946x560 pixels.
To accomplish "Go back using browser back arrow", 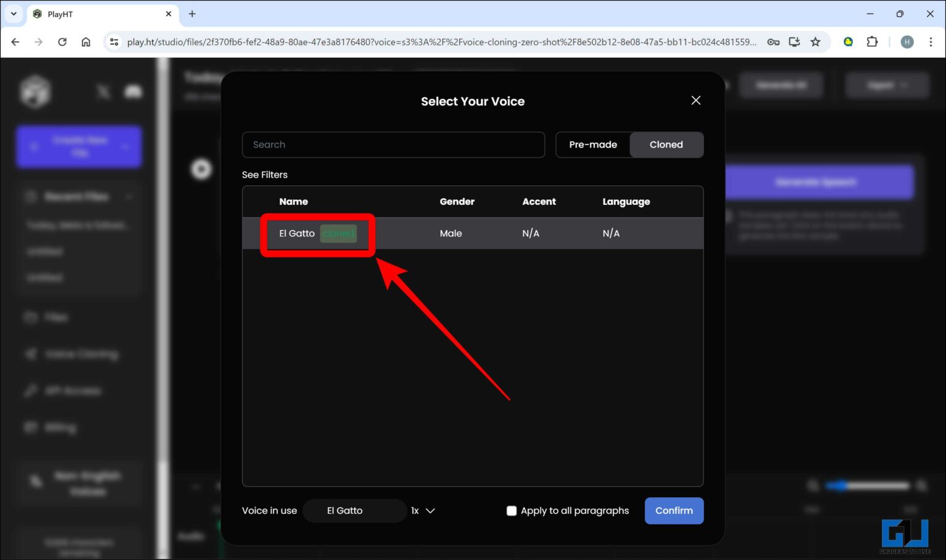I will [15, 42].
